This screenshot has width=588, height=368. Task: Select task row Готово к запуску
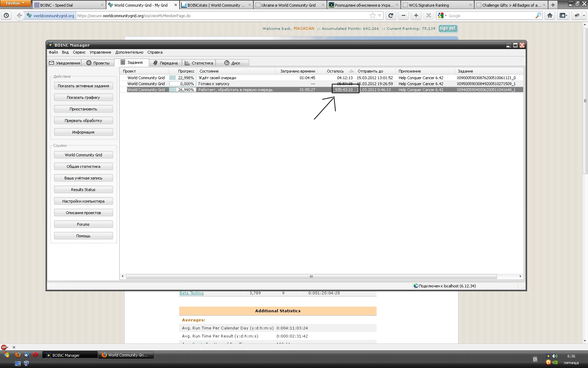(322, 84)
